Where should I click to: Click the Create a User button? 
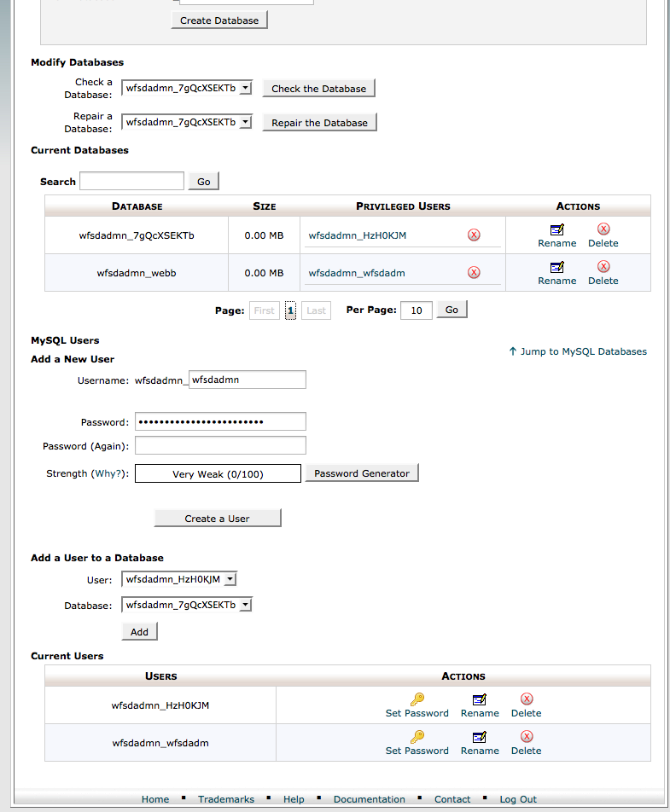coord(217,518)
